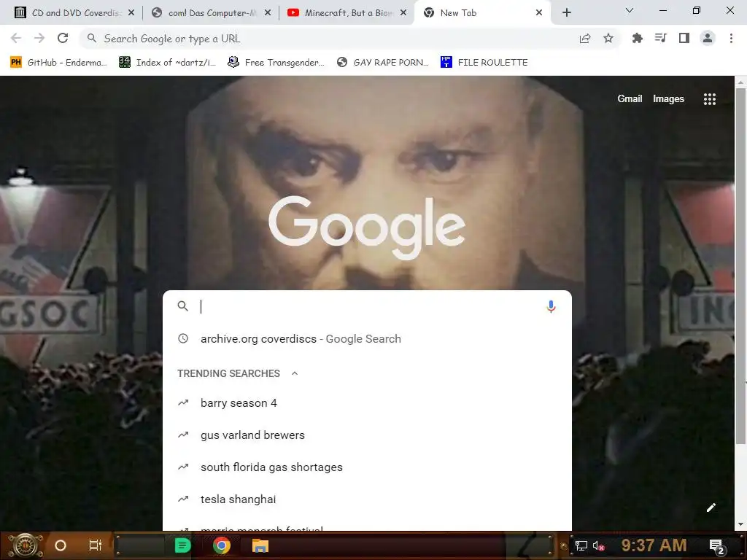
Task: Open the media control icon in toolbar
Action: 660,39
